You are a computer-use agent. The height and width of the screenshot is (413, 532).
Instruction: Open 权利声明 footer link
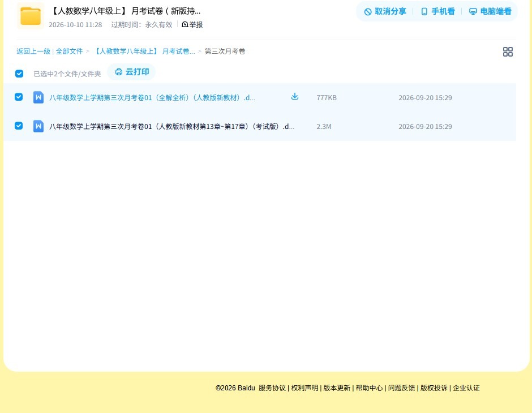pyautogui.click(x=304, y=388)
